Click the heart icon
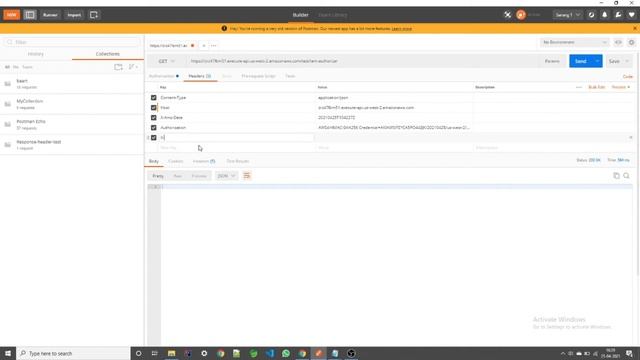The image size is (640, 360). 631,15
